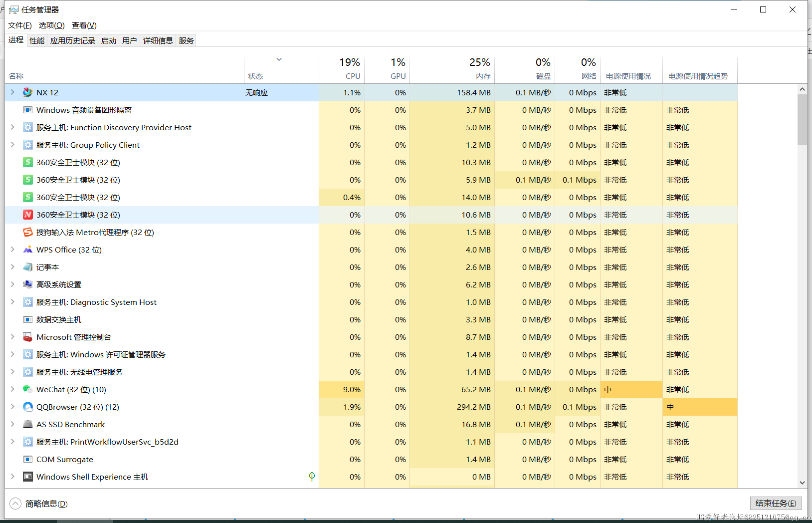
Task: Click the 数据交换主机 icon
Action: (28, 319)
